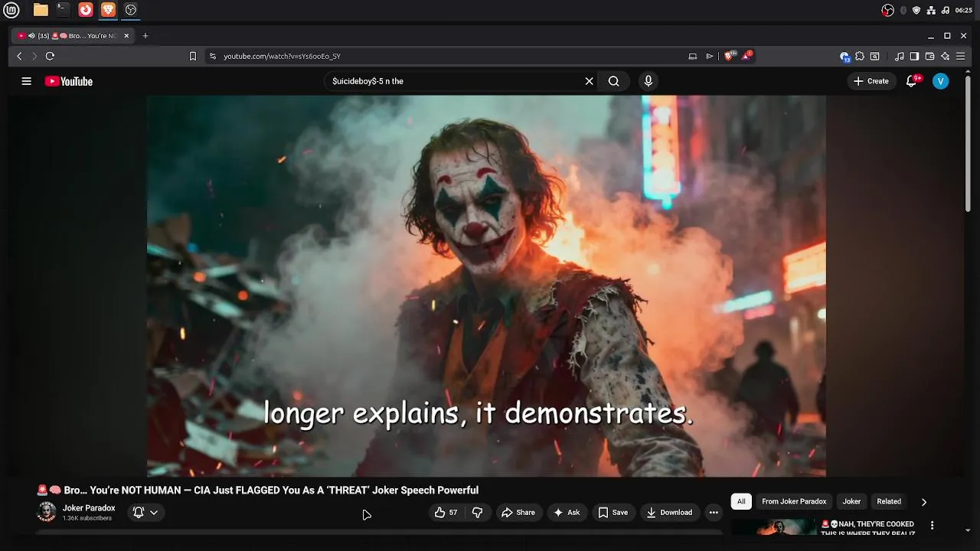The height and width of the screenshot is (551, 980).
Task: Expand the subscription notification bell dropdown
Action: [x=145, y=513]
